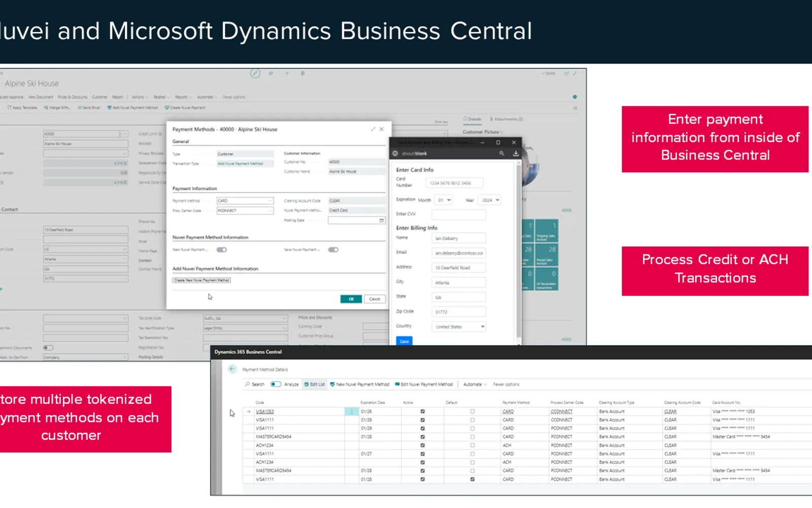This screenshot has height=508, width=812.
Task: Click Add Nuvei Payment Method on the customer ribbon
Action: click(x=132, y=108)
